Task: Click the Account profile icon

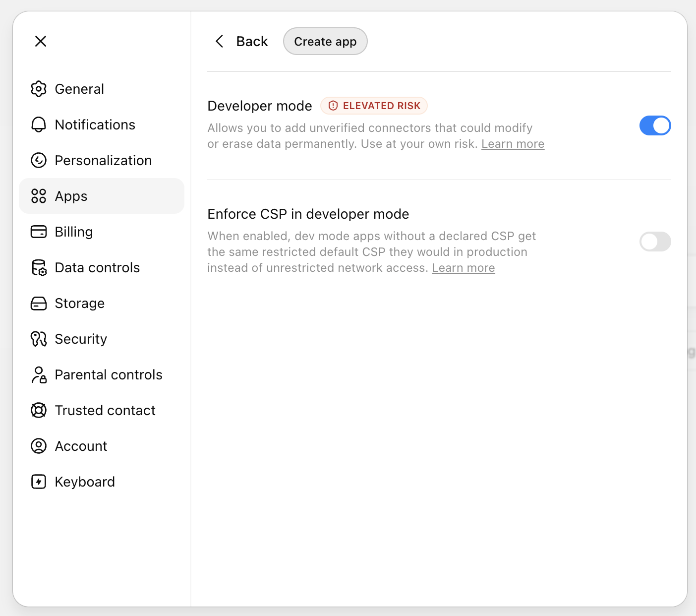Action: pyautogui.click(x=39, y=446)
